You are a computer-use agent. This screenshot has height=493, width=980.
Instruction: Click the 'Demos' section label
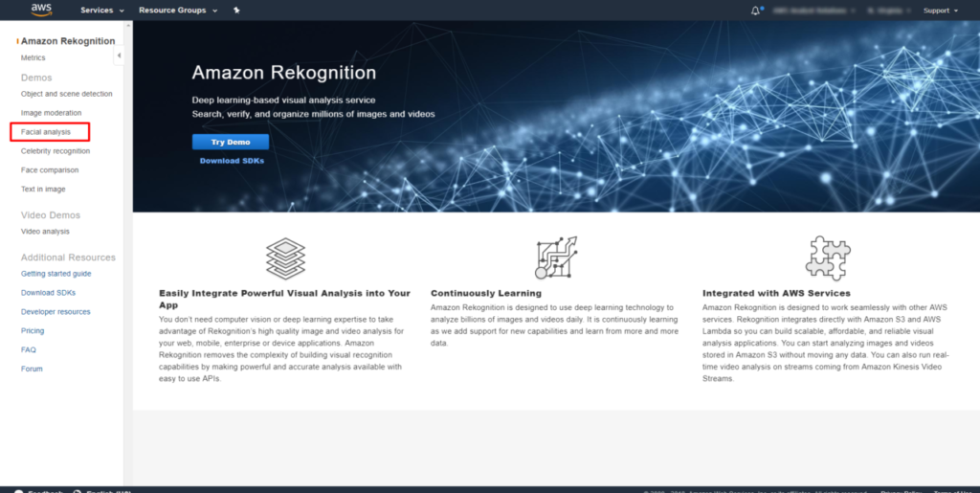point(36,78)
